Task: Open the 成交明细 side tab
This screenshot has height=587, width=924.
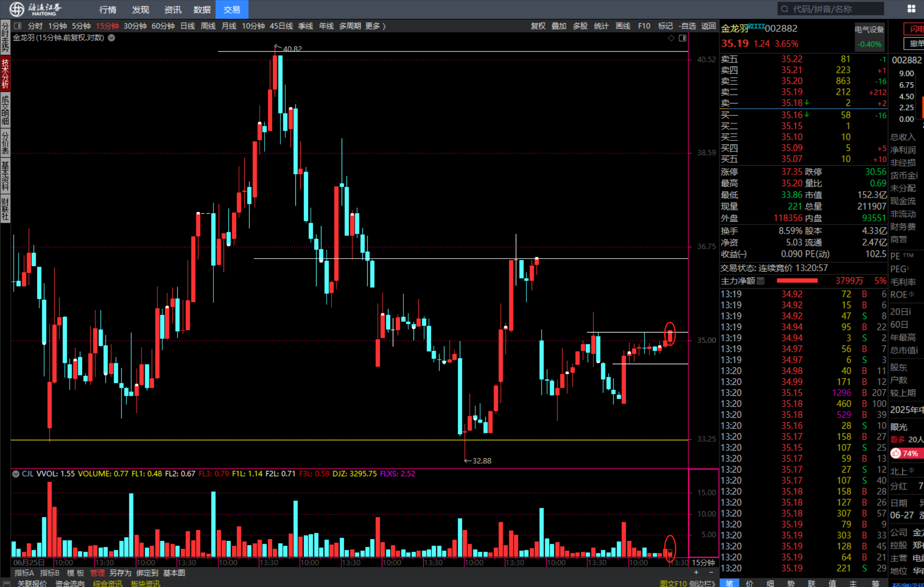Action: click(x=5, y=110)
